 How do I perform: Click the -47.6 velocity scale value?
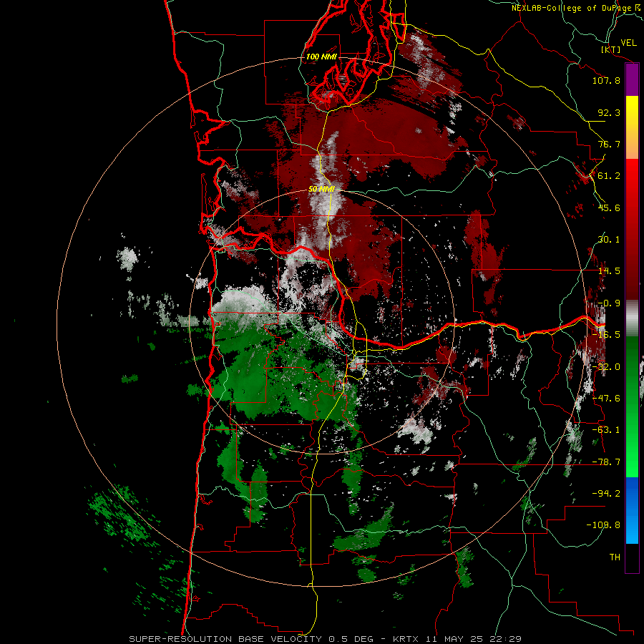[x=606, y=399]
